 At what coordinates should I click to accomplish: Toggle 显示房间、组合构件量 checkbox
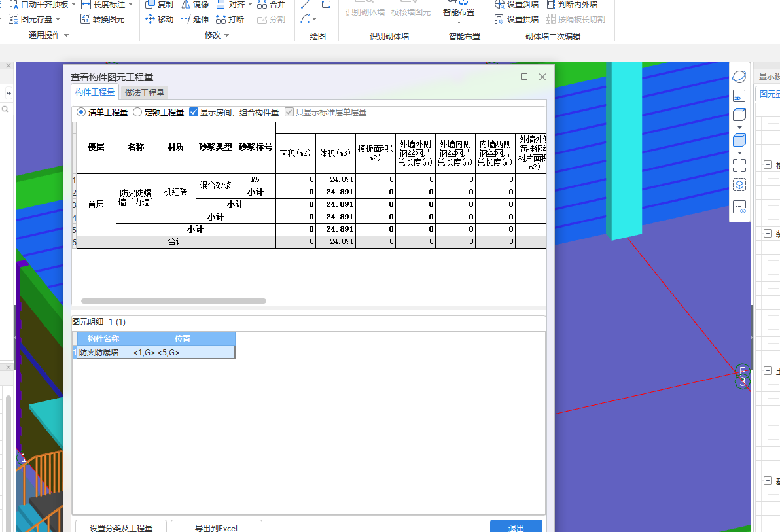[194, 112]
